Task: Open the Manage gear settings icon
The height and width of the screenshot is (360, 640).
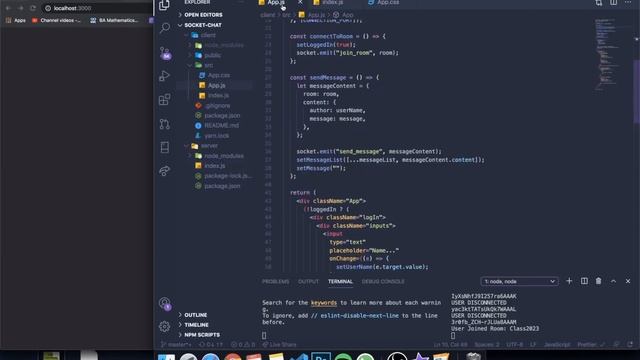Action: [x=164, y=326]
